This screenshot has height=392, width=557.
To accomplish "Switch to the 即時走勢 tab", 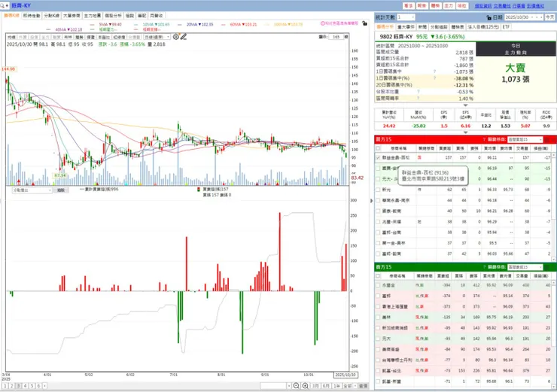I will point(32,16).
